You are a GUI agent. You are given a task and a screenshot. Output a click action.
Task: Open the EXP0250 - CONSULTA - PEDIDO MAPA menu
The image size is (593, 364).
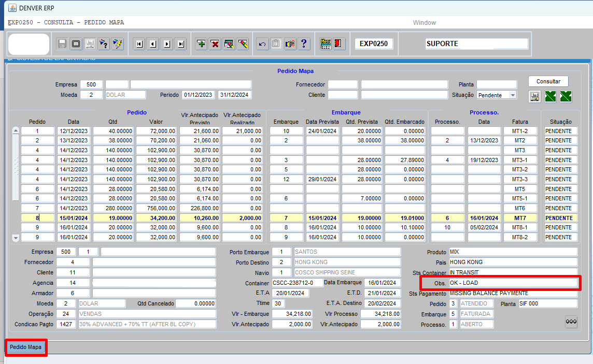pyautogui.click(x=66, y=23)
